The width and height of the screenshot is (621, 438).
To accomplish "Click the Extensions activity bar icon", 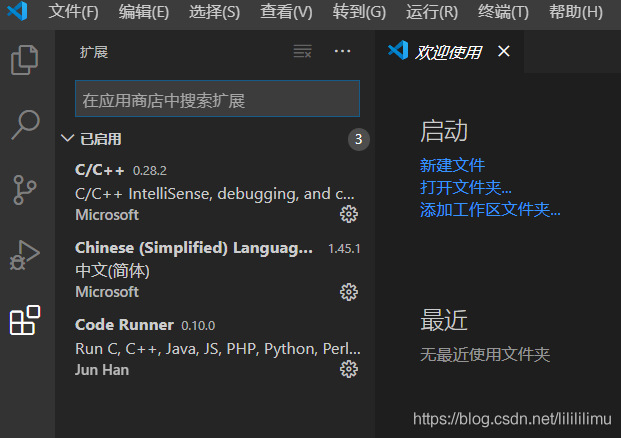I will (x=24, y=320).
